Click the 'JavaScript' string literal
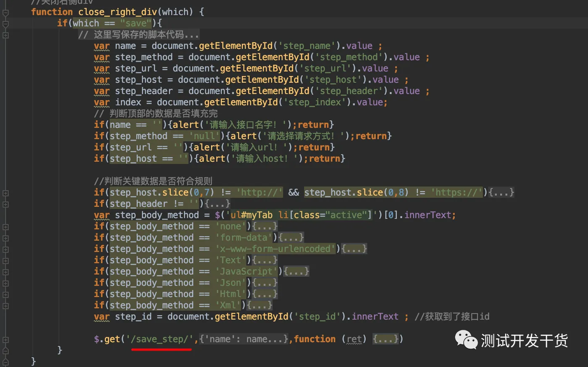This screenshot has height=367, width=588. tap(247, 272)
